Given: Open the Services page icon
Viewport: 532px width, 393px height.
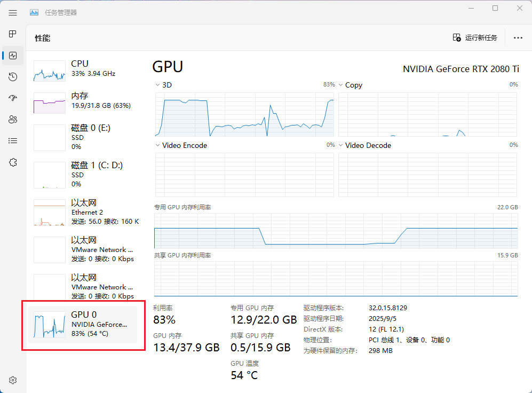Looking at the screenshot, I should [13, 162].
